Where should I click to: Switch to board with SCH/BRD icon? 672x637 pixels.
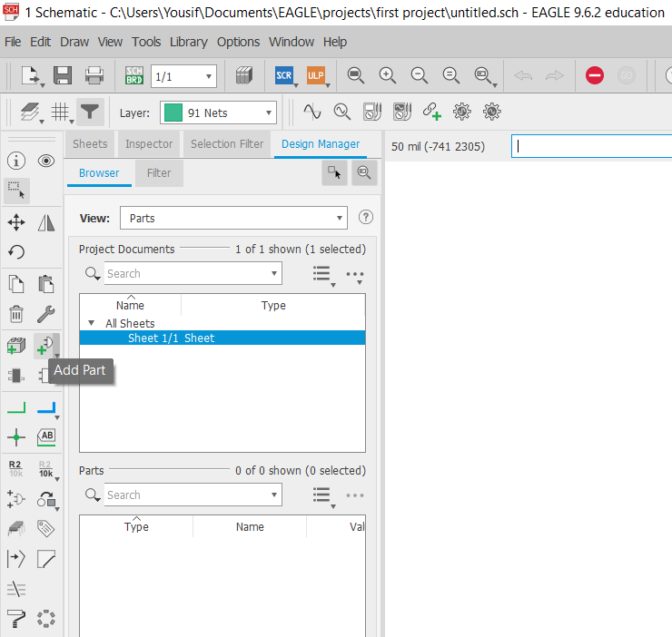coord(134,76)
